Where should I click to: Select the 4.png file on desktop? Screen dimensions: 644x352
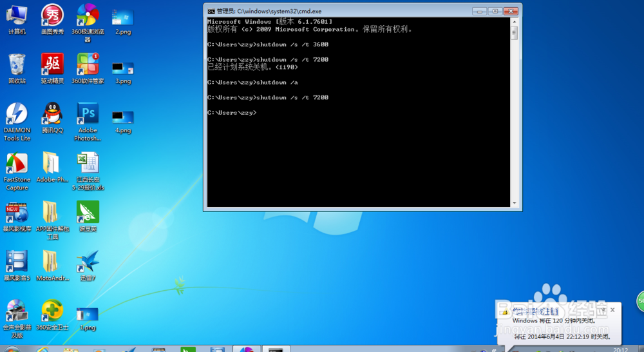(123, 122)
